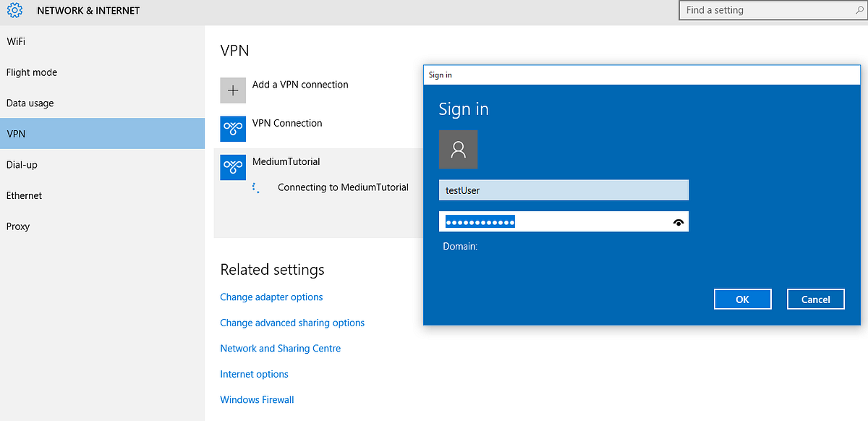
Task: Click the plus icon for adding VPN
Action: click(233, 90)
